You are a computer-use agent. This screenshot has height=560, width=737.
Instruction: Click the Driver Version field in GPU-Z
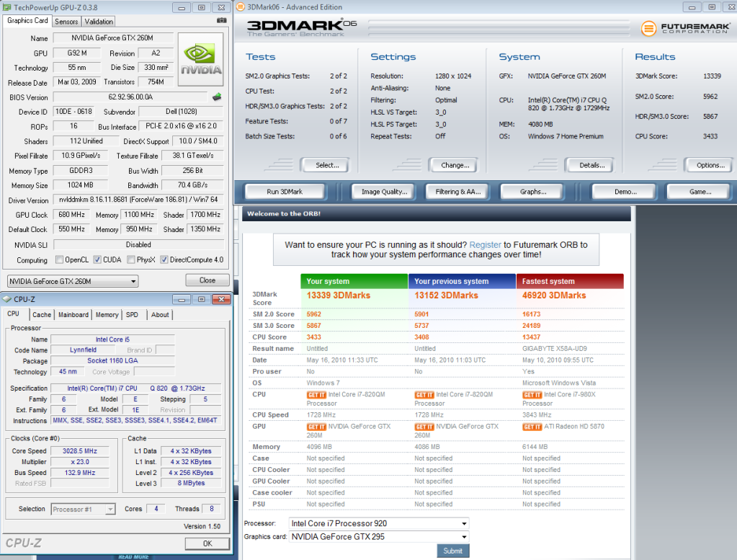pyautogui.click(x=138, y=200)
